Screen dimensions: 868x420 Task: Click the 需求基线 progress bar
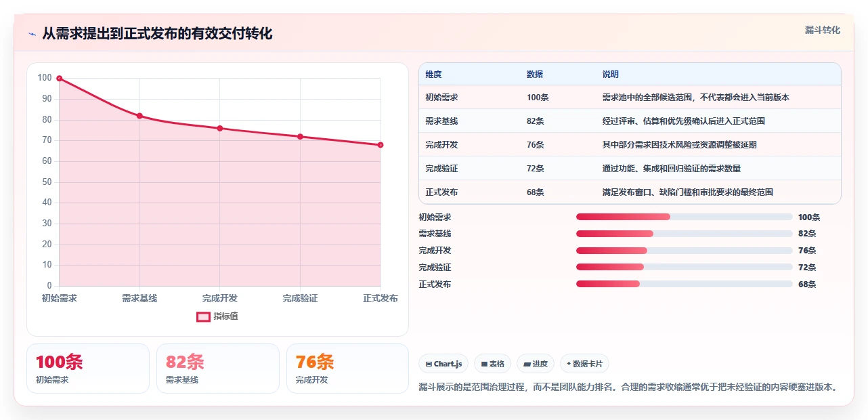pyautogui.click(x=684, y=234)
